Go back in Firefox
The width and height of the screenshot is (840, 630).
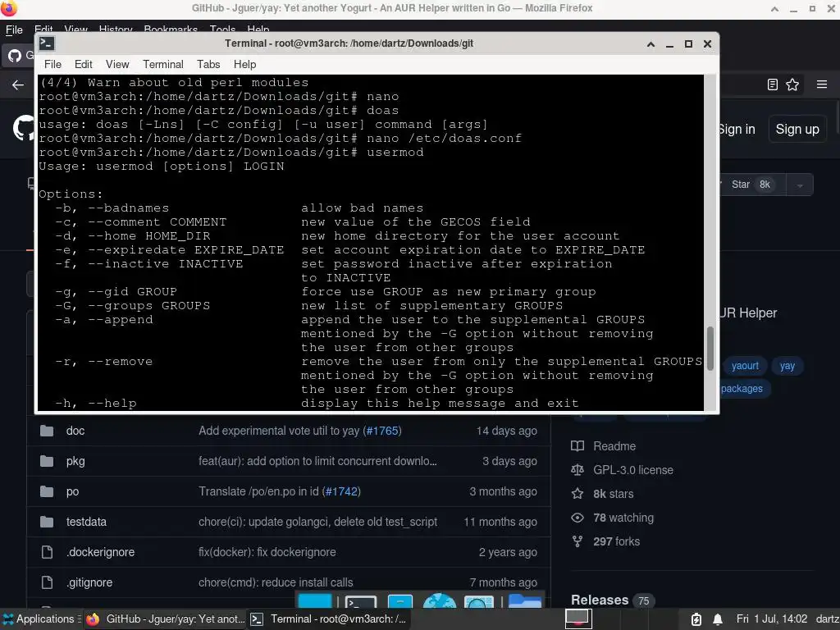coord(18,84)
